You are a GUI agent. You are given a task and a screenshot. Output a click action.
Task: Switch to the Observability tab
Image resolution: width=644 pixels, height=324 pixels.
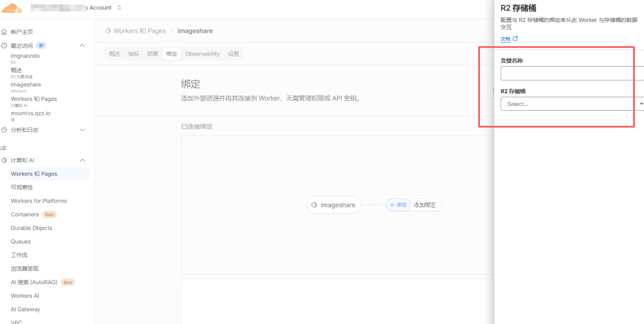[x=203, y=54]
